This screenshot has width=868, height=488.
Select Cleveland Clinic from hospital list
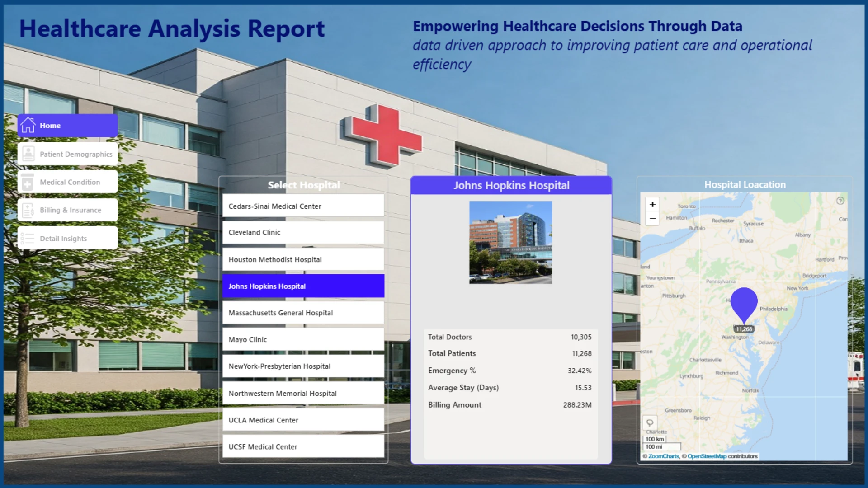pyautogui.click(x=303, y=232)
